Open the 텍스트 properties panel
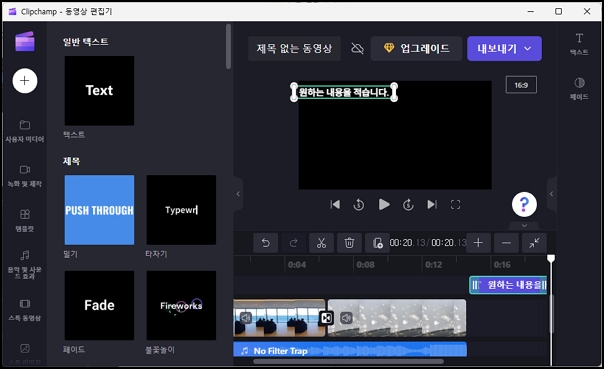This screenshot has width=604, height=369. point(579,44)
